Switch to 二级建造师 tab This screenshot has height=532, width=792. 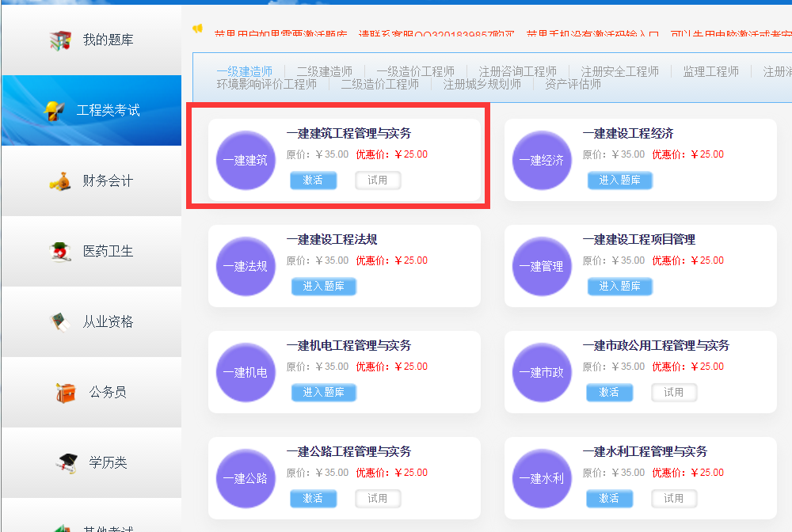(324, 71)
